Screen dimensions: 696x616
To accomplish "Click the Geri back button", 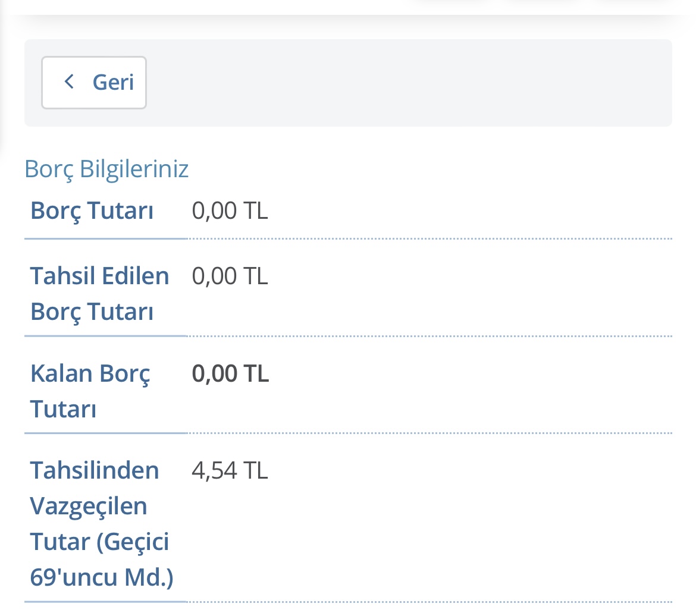I will tap(93, 83).
